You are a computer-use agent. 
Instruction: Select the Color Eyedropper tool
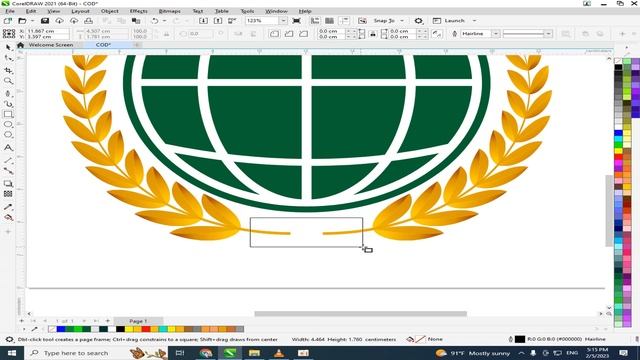8,207
